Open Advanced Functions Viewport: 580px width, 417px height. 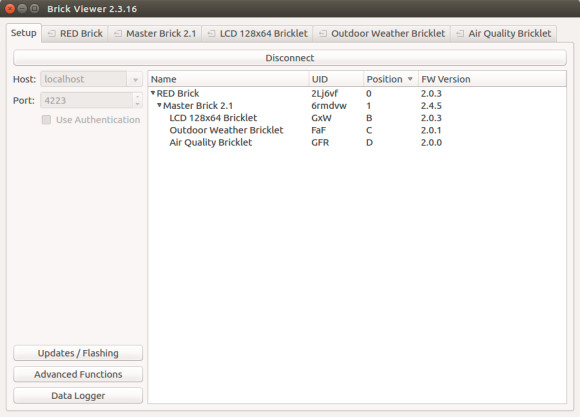78,374
